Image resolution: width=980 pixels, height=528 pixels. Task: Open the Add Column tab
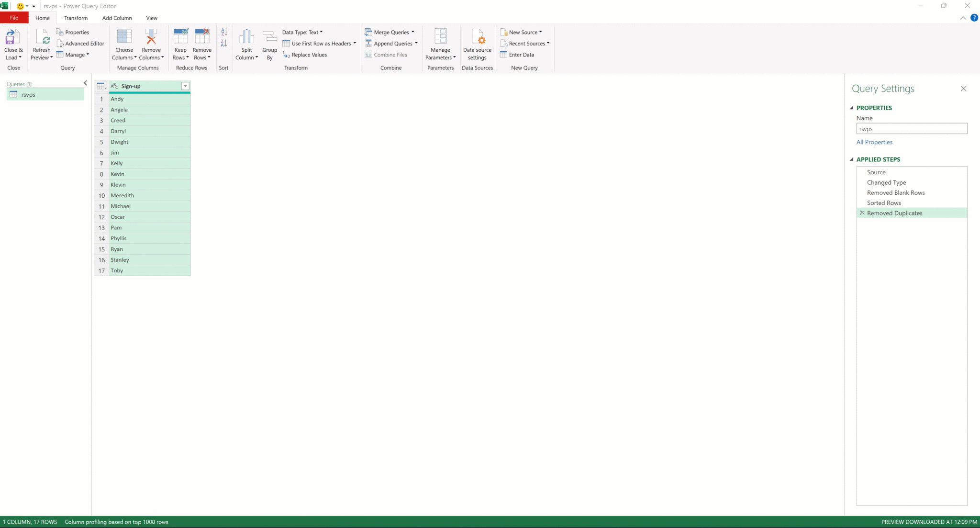117,18
